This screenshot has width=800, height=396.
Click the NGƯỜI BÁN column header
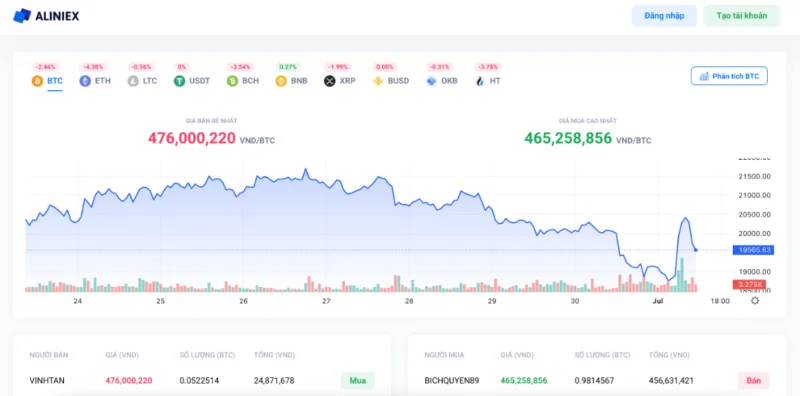48,355
